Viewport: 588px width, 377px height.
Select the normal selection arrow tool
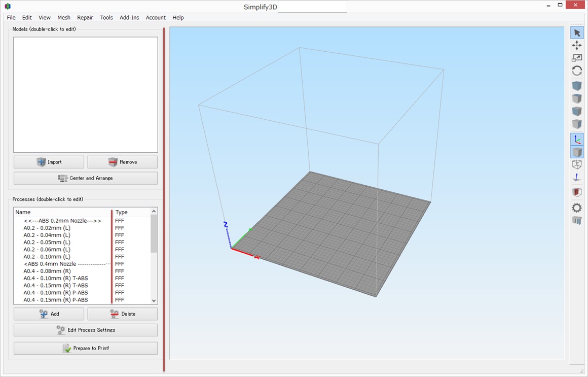577,33
